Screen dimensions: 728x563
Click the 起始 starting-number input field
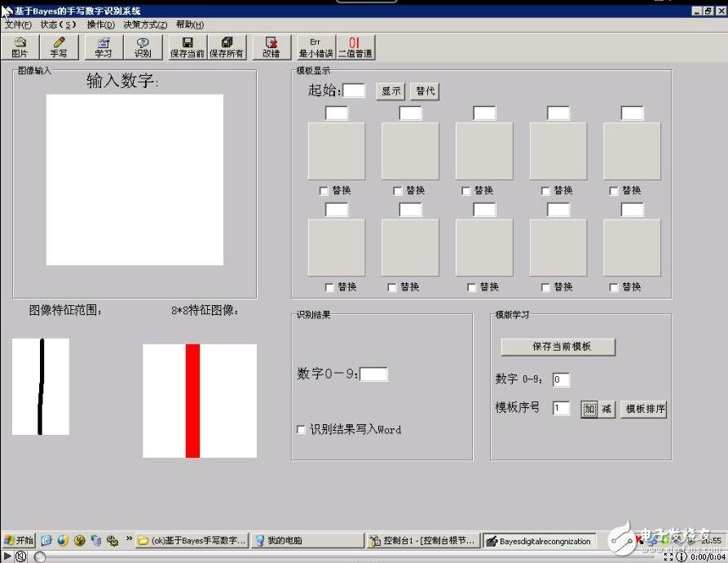353,90
